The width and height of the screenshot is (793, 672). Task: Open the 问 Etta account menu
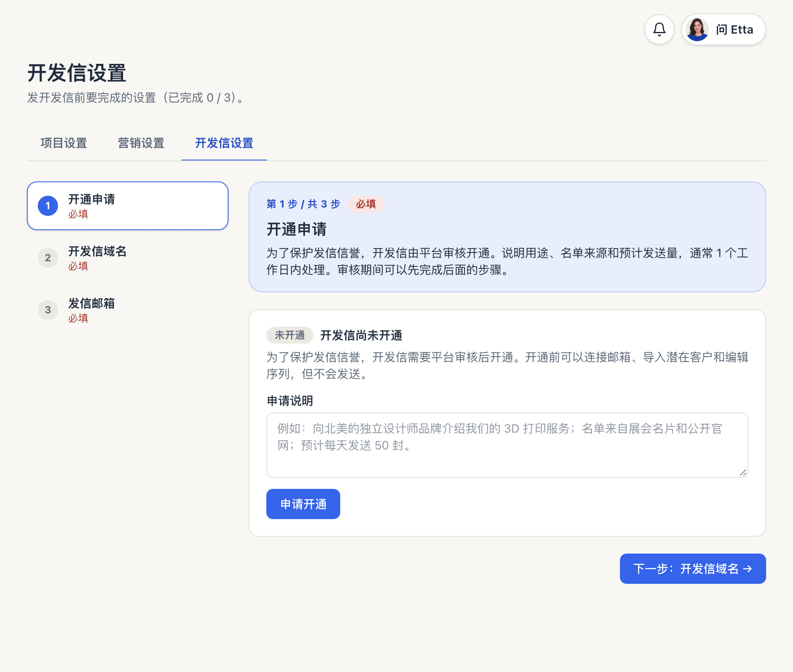pos(724,29)
